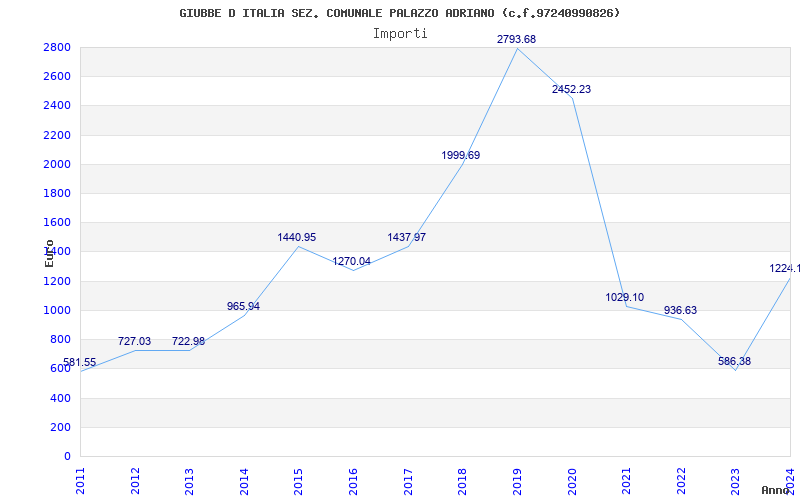Select the 400 y-axis value
The height and width of the screenshot is (500, 800).
(60, 398)
